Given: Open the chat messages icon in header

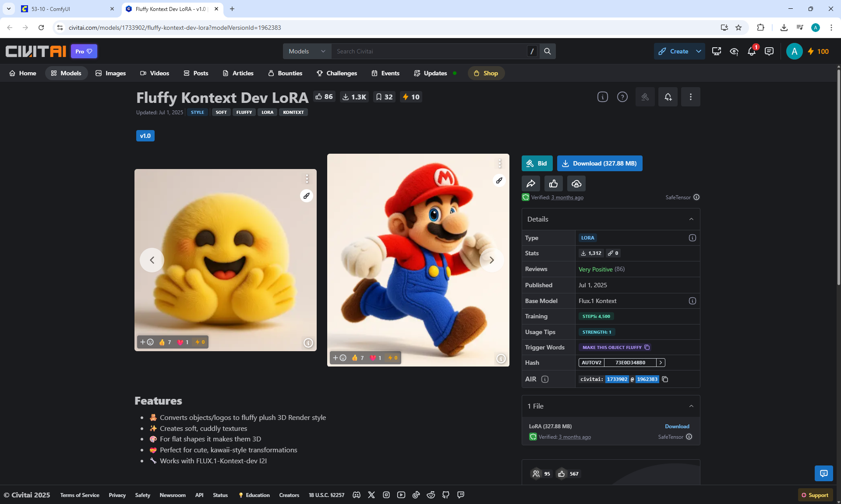Looking at the screenshot, I should [x=769, y=52].
